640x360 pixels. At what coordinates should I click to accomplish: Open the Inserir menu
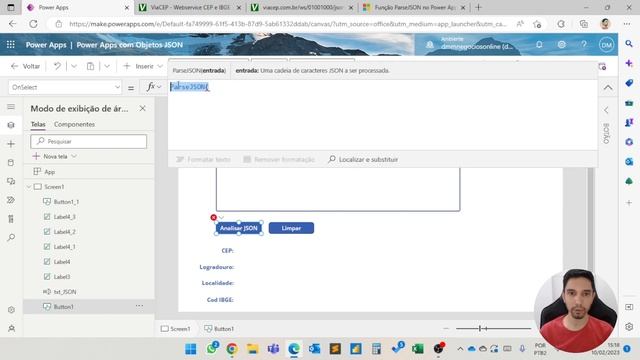143,66
